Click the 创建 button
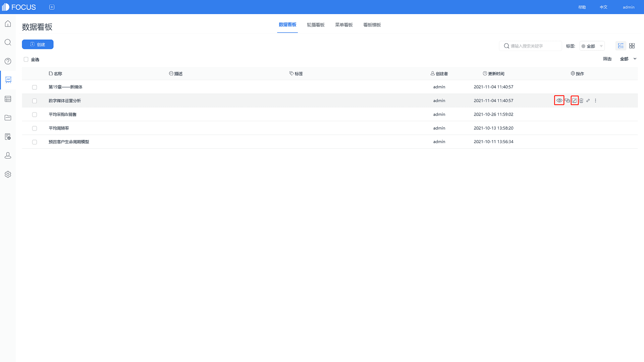Viewport: 644px width, 362px height. (38, 44)
